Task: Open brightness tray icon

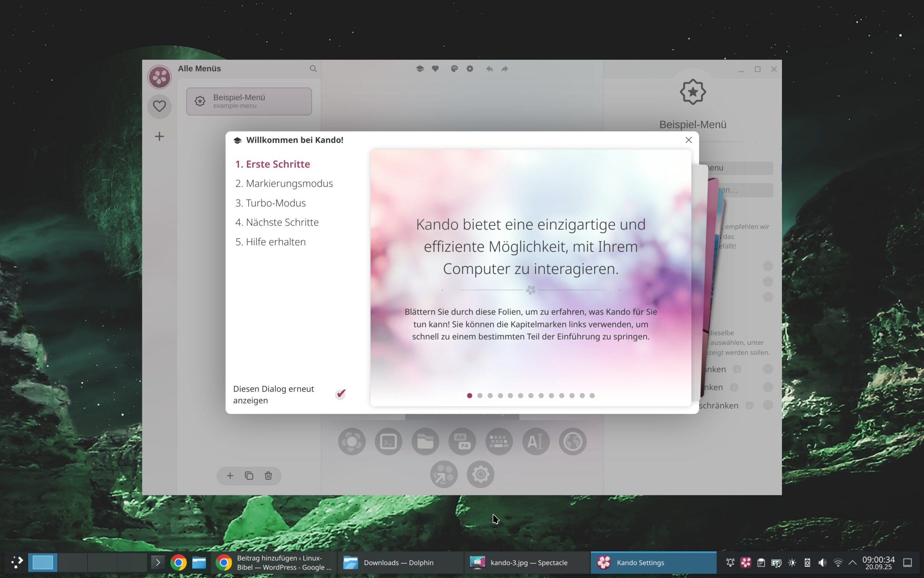Action: point(792,562)
